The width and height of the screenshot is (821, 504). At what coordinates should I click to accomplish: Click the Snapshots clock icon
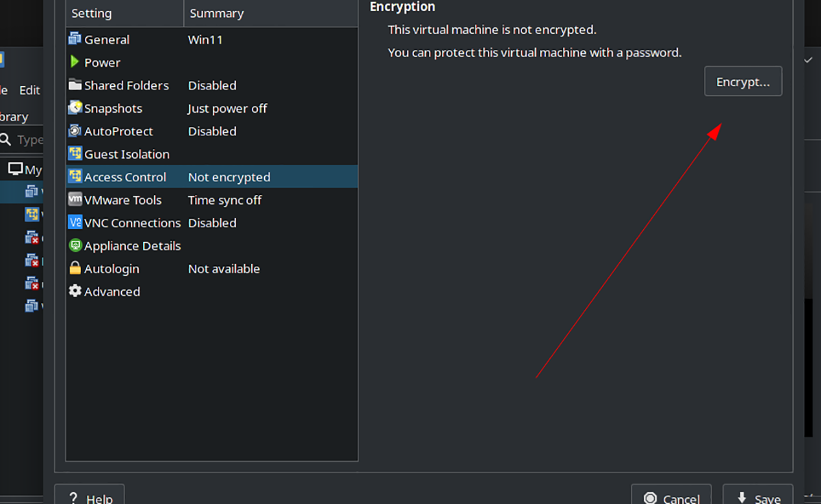pyautogui.click(x=75, y=108)
